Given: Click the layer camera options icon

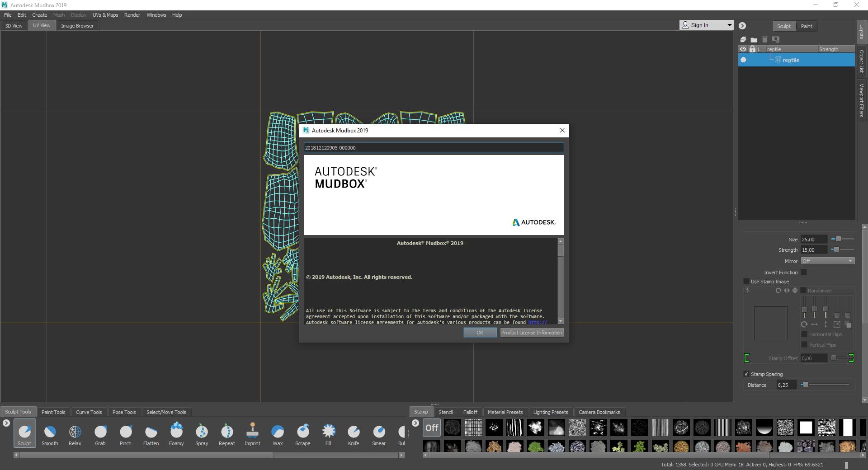Looking at the screenshot, I should click(776, 39).
